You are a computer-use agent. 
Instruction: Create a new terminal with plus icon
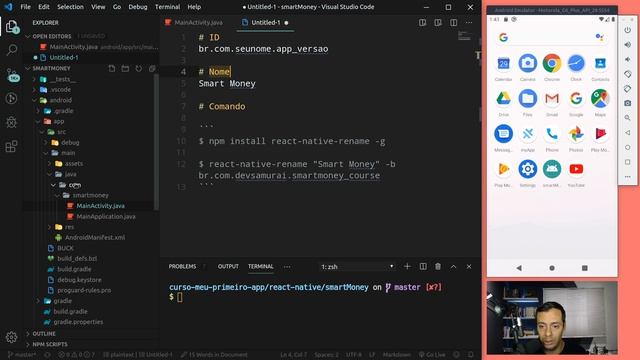(x=407, y=267)
